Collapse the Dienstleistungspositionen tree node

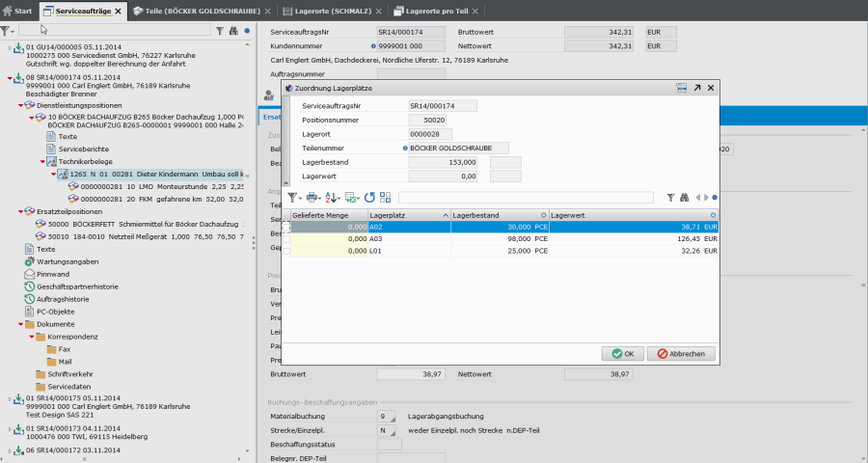pyautogui.click(x=19, y=105)
